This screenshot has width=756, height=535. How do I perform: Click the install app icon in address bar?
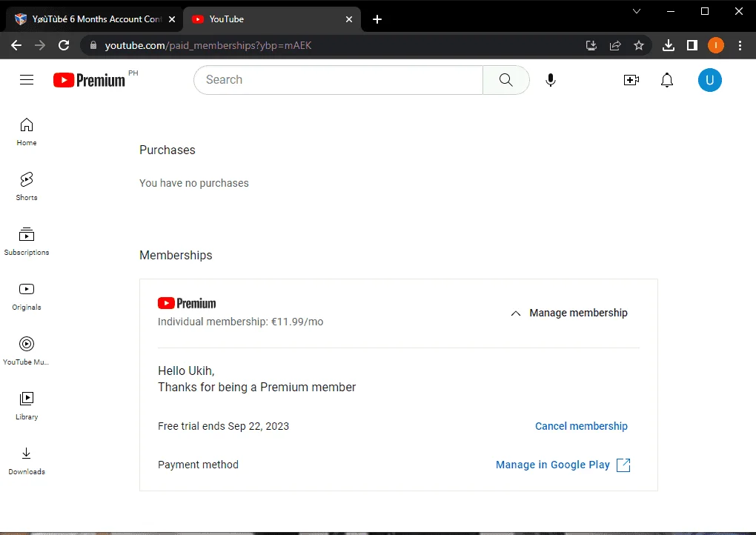click(x=591, y=45)
